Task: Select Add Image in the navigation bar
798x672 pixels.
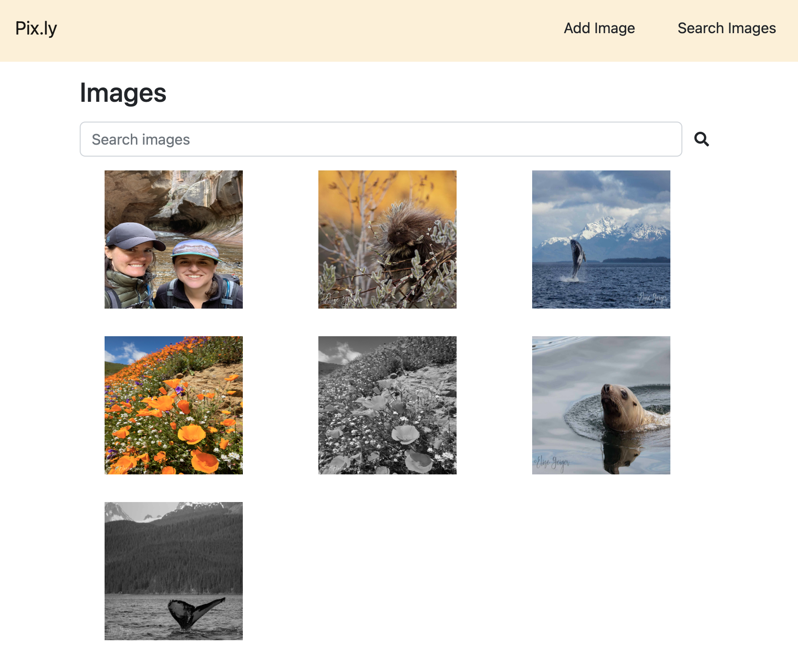Action: point(598,28)
